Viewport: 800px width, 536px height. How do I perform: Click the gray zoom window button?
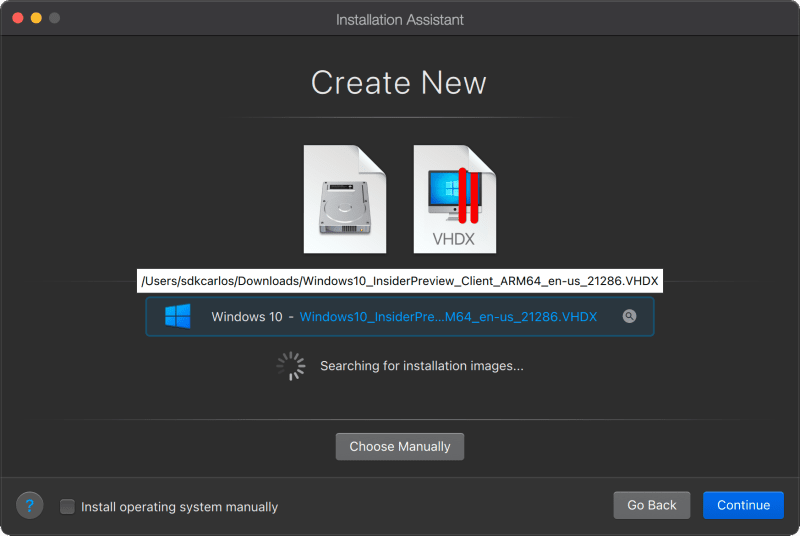pyautogui.click(x=55, y=19)
